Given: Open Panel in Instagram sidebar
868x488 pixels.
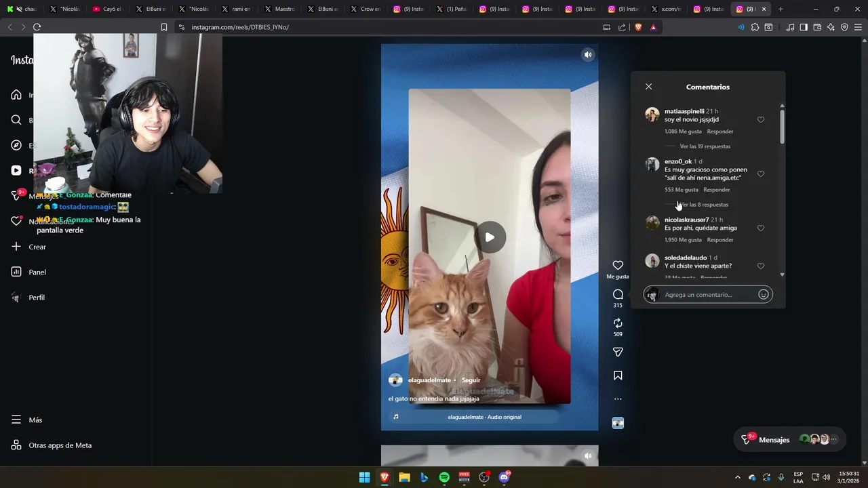Looking at the screenshot, I should 29,272.
